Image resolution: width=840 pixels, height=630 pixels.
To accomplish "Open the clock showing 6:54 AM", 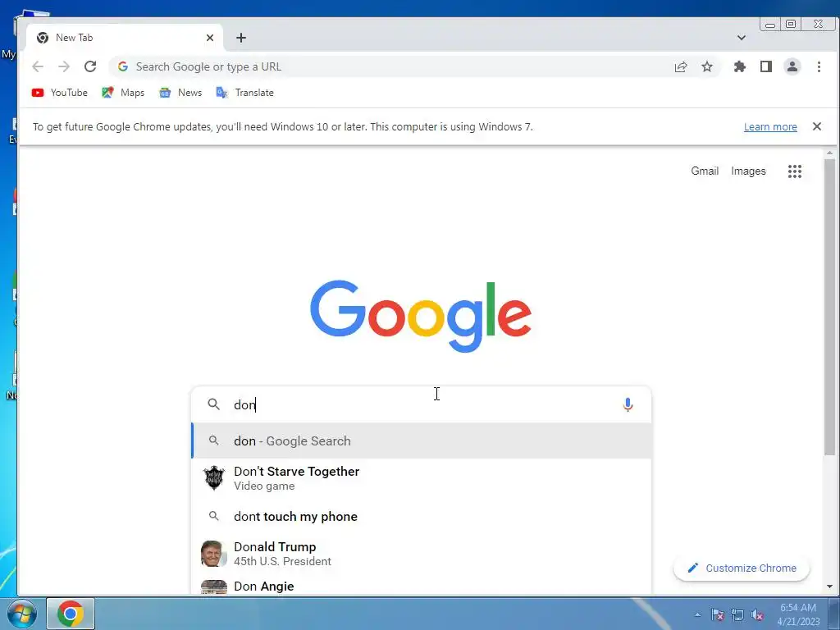I will pyautogui.click(x=798, y=614).
